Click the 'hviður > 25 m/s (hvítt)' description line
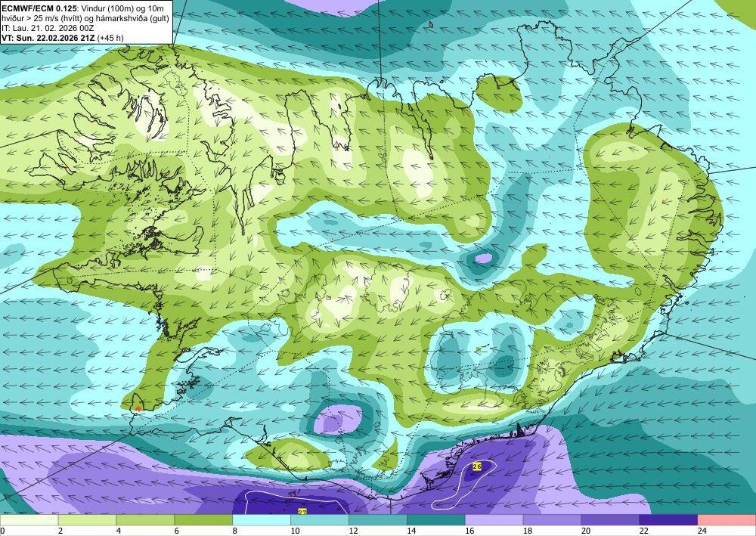 click(85, 18)
